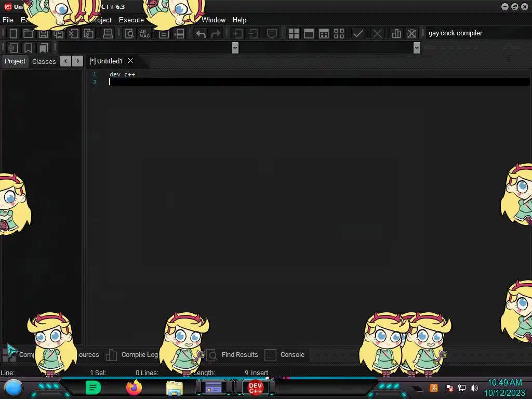The image size is (532, 399).
Task: Close the Untitled1 tab with its X
Action: [x=130, y=61]
